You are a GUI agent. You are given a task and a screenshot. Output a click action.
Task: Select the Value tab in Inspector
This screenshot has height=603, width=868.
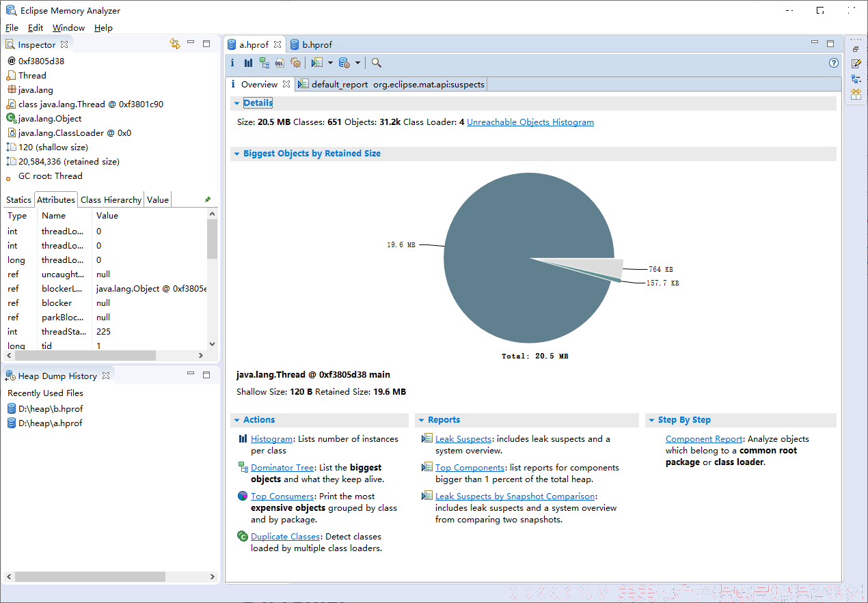(157, 199)
